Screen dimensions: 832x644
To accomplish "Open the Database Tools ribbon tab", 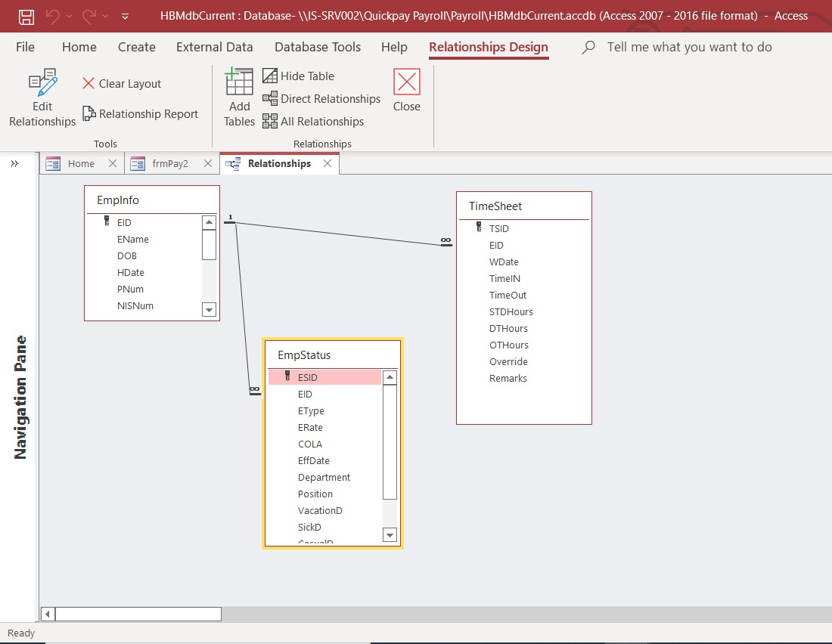I will pyautogui.click(x=318, y=47).
